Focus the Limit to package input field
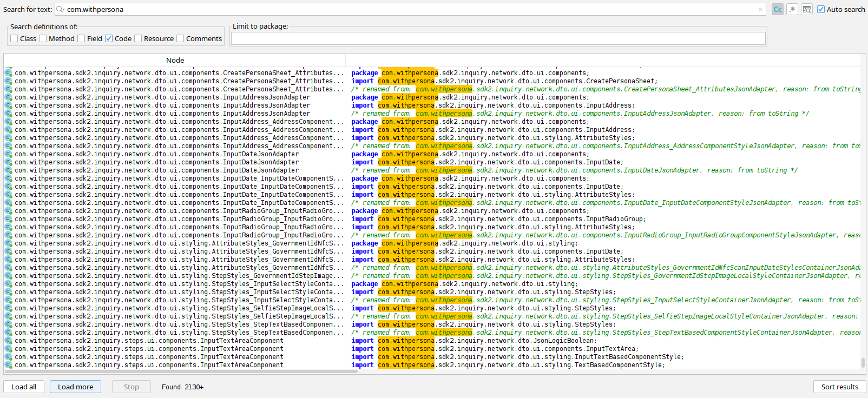868x398 pixels. 498,38
